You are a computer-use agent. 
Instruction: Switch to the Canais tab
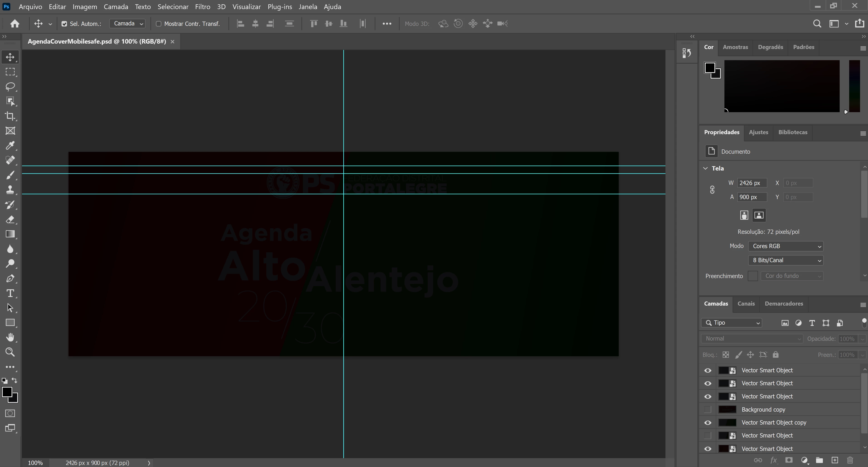746,304
